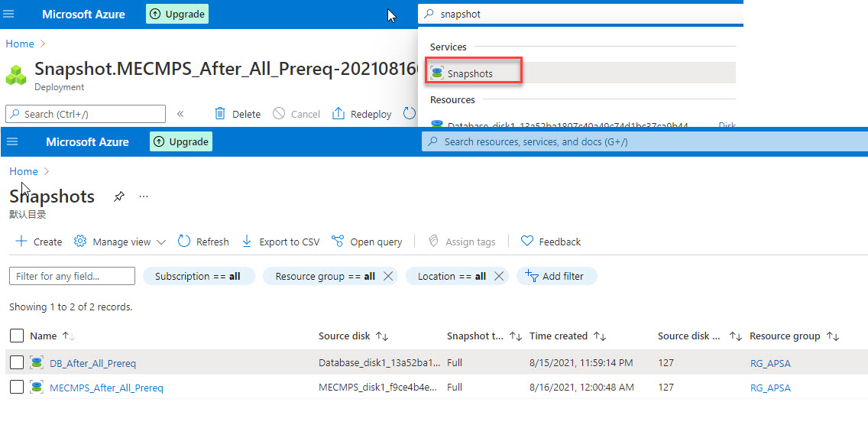Click the Redeploy upload icon
868x438 pixels.
coord(338,114)
